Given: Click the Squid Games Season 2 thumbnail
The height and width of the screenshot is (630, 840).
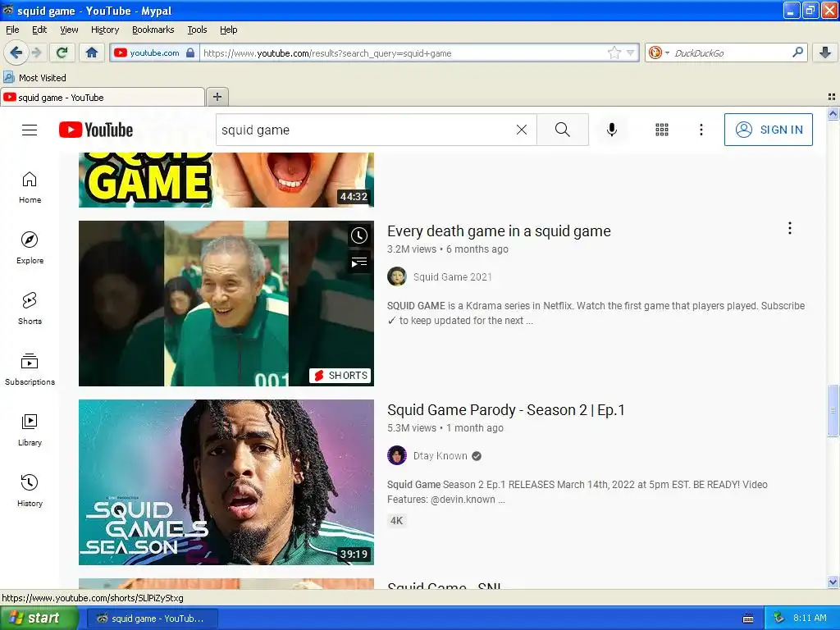Looking at the screenshot, I should 226,482.
